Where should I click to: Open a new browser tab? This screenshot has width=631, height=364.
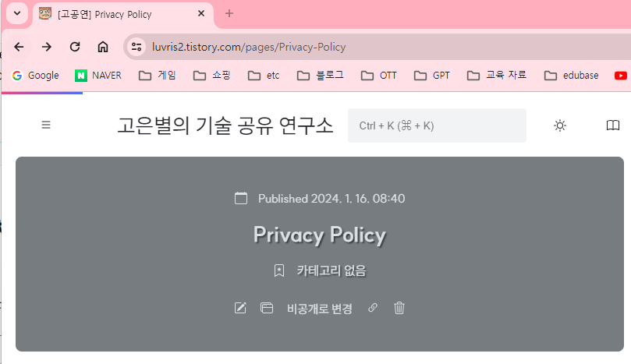229,14
